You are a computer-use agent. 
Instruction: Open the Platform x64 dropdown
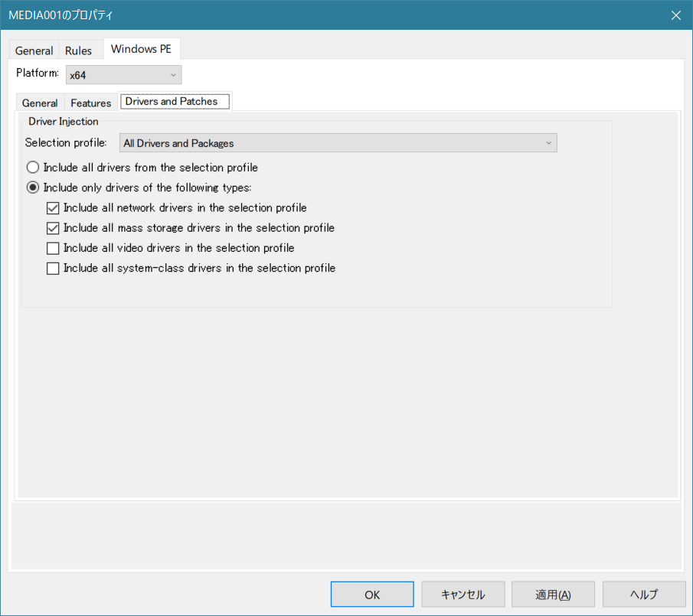point(124,75)
